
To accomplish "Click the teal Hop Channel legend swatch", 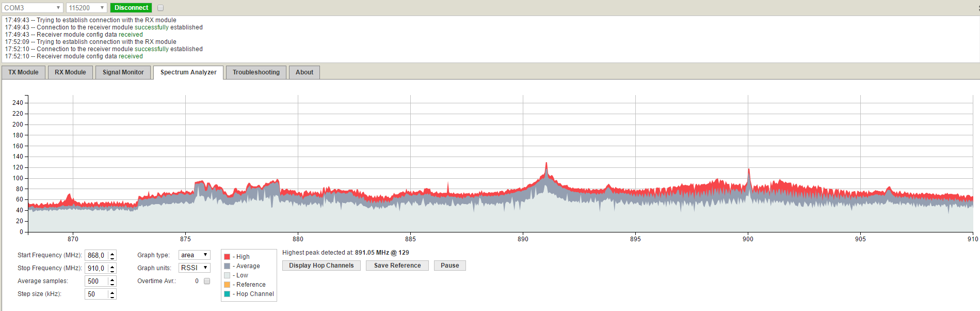I will (x=227, y=294).
